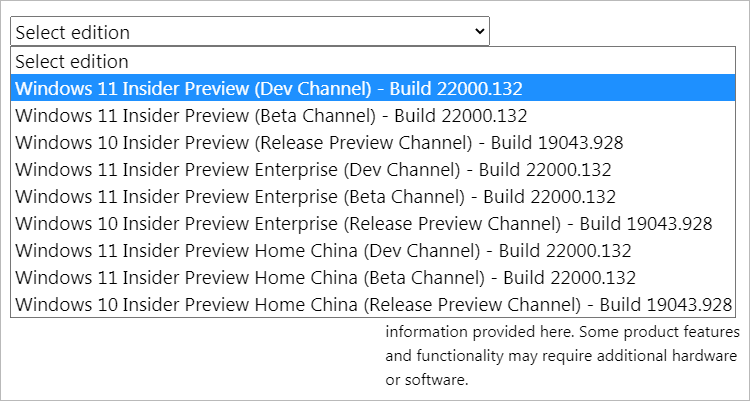Select the last option in edition list

tap(373, 304)
